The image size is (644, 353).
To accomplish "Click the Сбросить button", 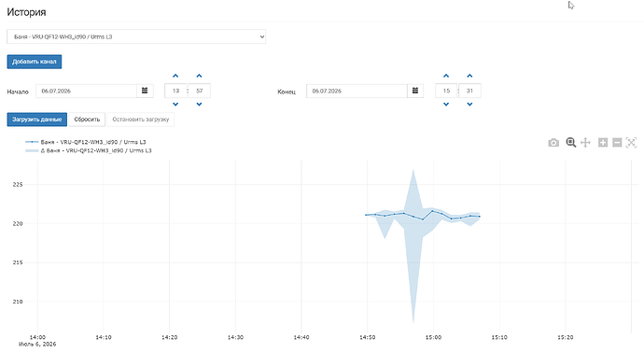I will (x=87, y=120).
